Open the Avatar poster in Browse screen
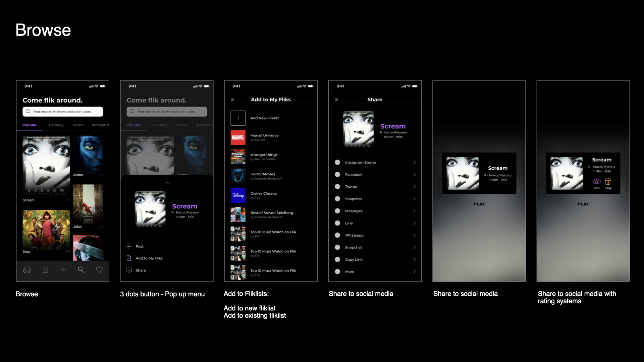The width and height of the screenshot is (644, 362). tap(88, 154)
